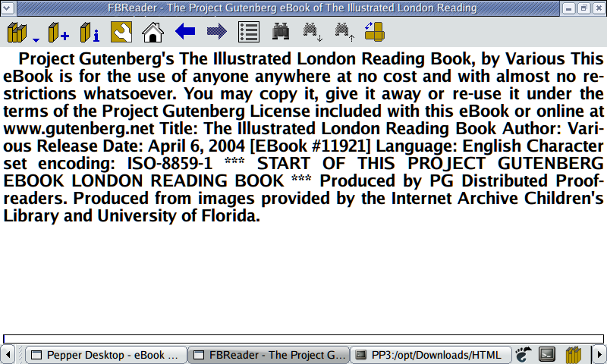Open the library bookshelf icon
This screenshot has height=364, width=607.
[17, 32]
